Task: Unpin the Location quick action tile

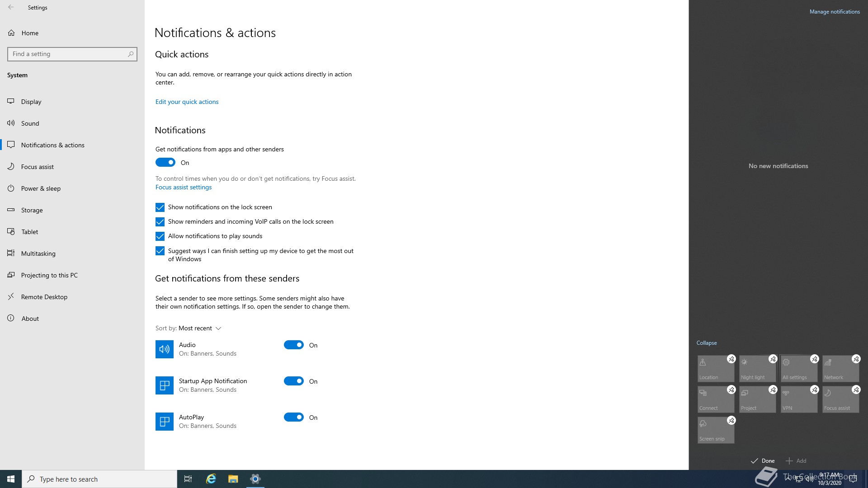Action: (731, 359)
